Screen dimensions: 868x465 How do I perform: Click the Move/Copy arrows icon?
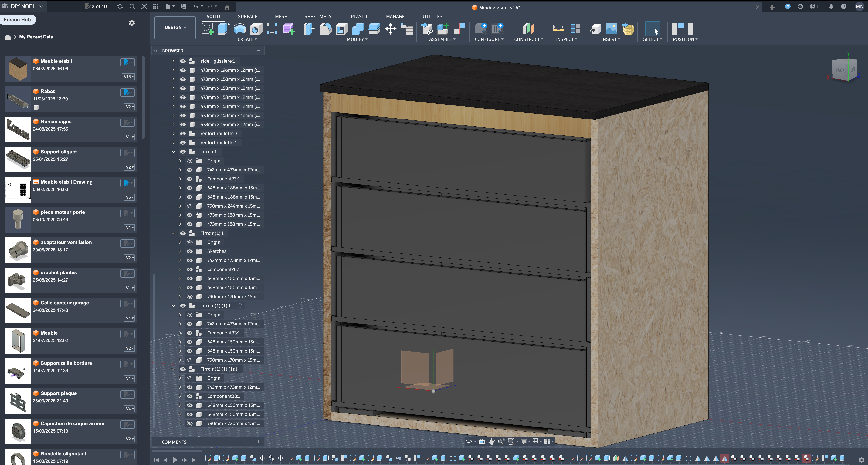point(390,29)
